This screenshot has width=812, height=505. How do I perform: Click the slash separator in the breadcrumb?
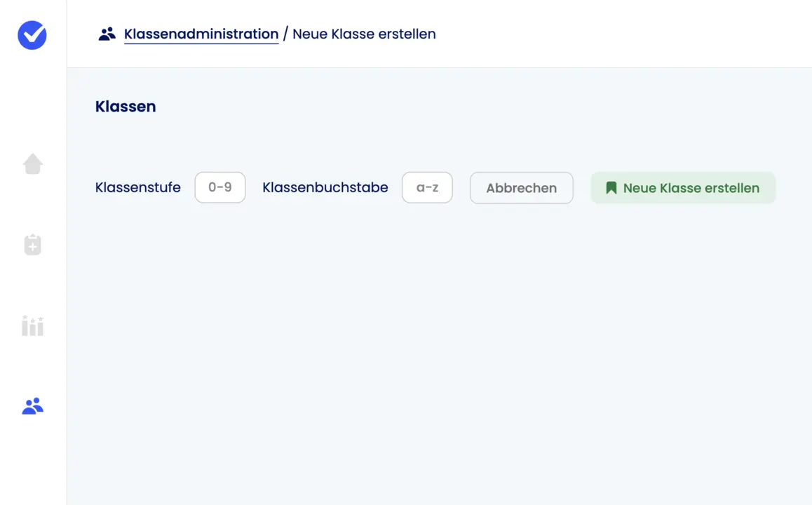285,34
